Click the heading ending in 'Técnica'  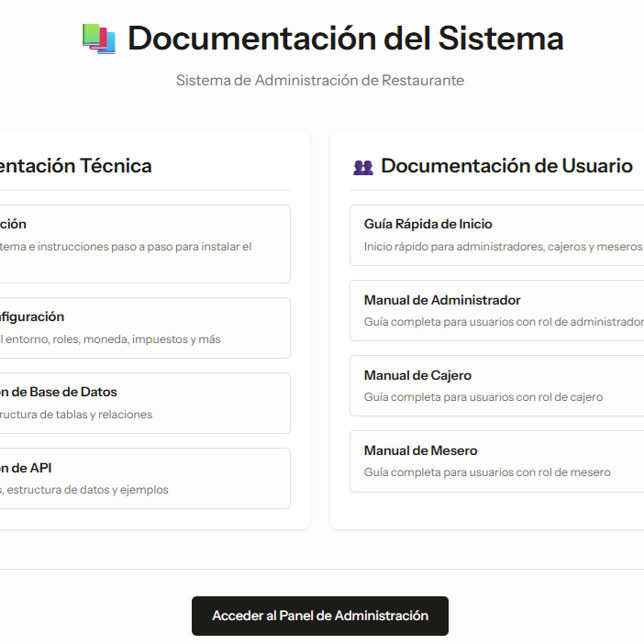pyautogui.click(x=75, y=166)
